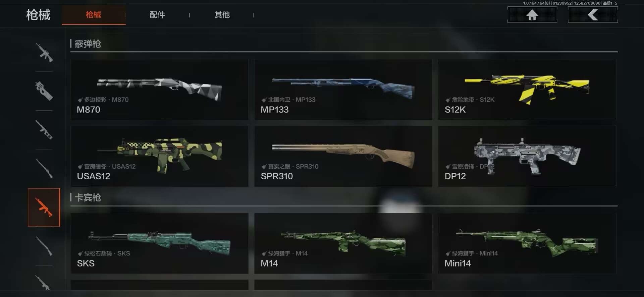The width and height of the screenshot is (644, 297).
Task: Select the teal SKS carbine card
Action: 159,243
